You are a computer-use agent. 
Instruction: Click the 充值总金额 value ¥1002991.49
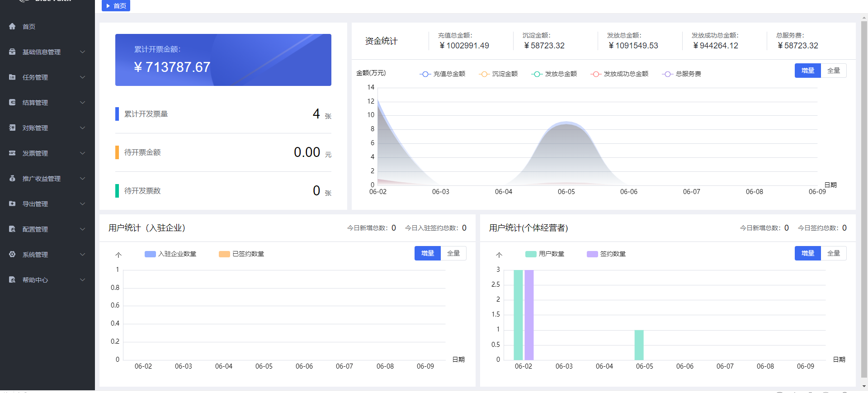coord(464,46)
